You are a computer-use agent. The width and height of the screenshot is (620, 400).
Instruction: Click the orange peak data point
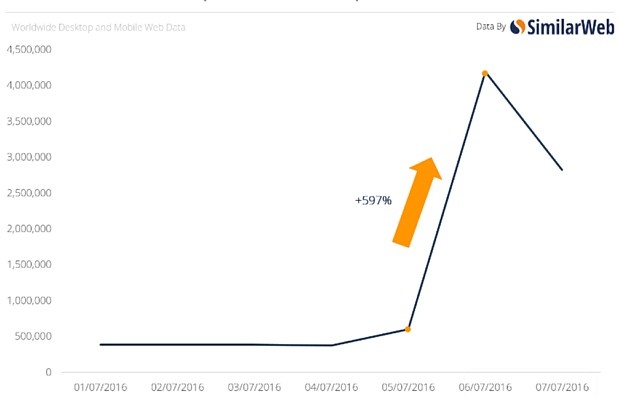coord(485,73)
